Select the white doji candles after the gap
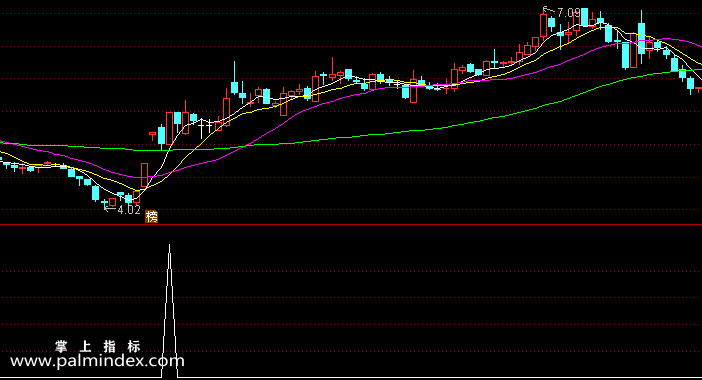 pos(205,127)
